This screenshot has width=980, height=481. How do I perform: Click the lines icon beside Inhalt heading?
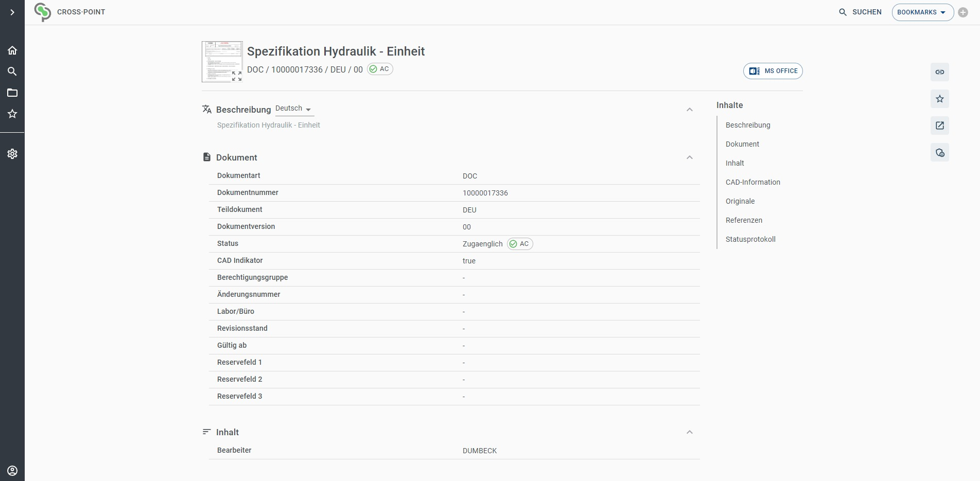click(207, 432)
